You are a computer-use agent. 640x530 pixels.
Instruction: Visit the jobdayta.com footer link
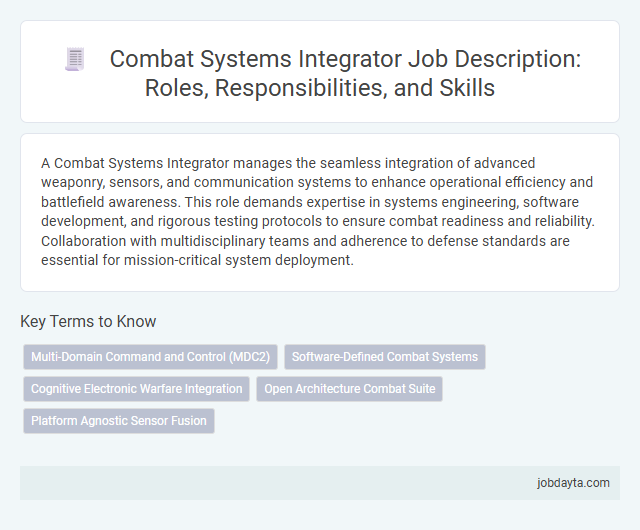click(573, 483)
